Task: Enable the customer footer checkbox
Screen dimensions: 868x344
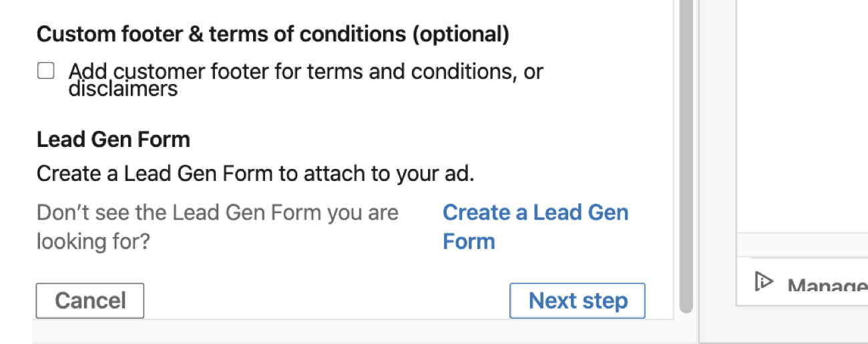Action: click(45, 71)
